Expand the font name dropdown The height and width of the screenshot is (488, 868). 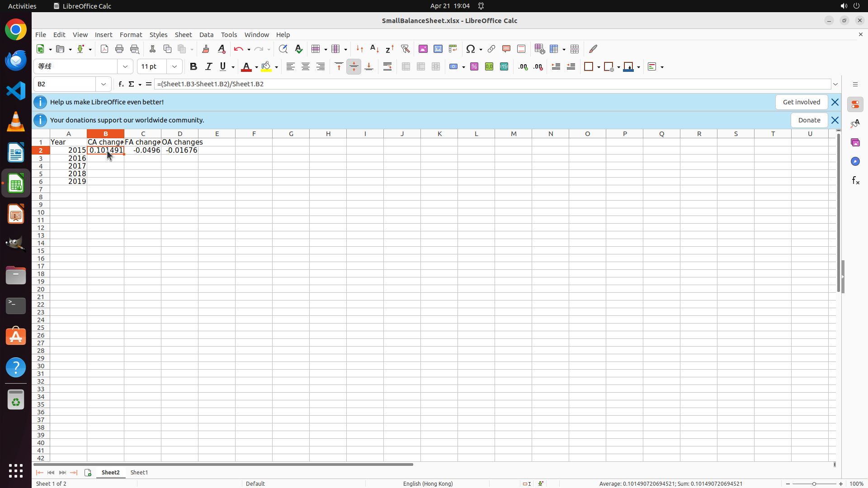coord(125,67)
